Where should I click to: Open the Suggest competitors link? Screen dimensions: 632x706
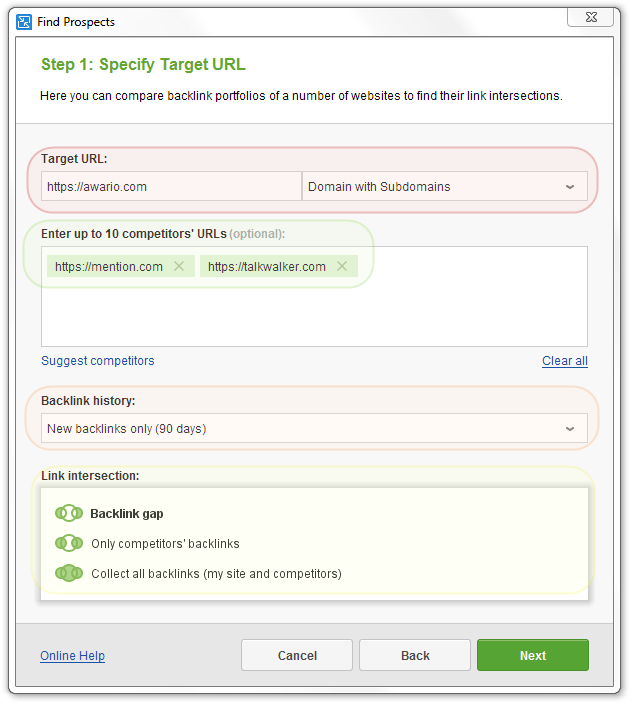pos(98,361)
